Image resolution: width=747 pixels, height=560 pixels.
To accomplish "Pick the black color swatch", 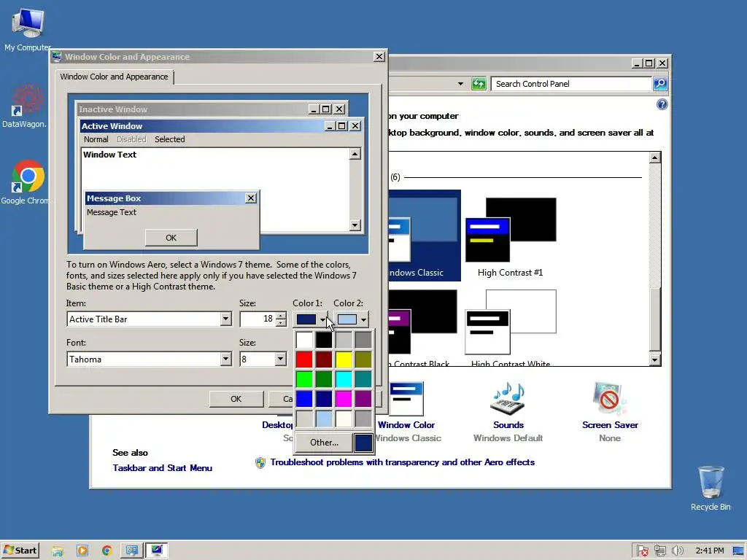I will [323, 340].
